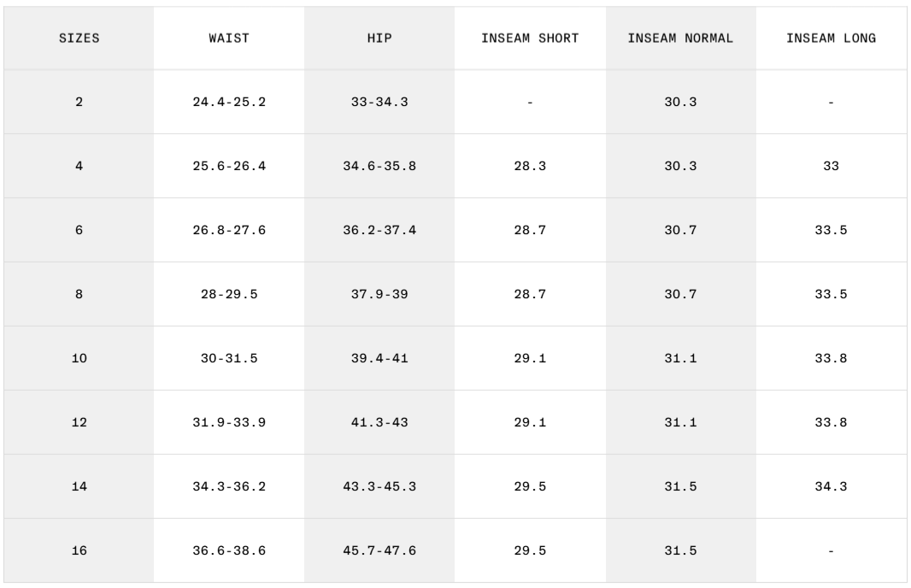The width and height of the screenshot is (911, 588).
Task: Select hip value 45.7-47.6
Action: tap(379, 550)
